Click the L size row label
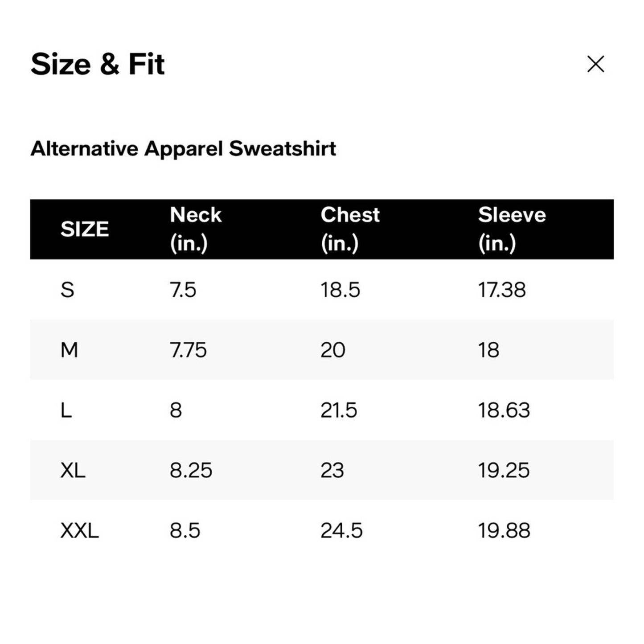Viewport: 644px width, 644px height. 66,410
